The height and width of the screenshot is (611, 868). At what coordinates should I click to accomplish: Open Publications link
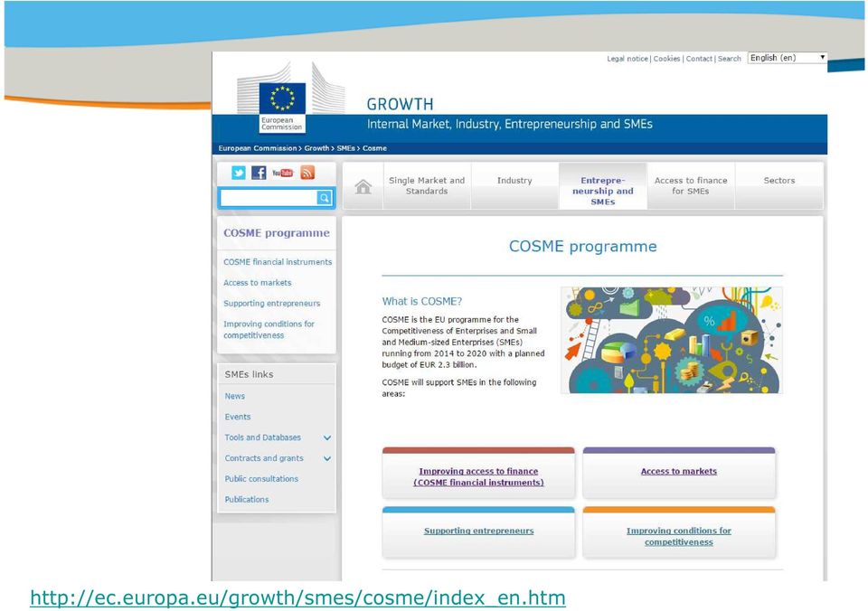click(x=247, y=499)
